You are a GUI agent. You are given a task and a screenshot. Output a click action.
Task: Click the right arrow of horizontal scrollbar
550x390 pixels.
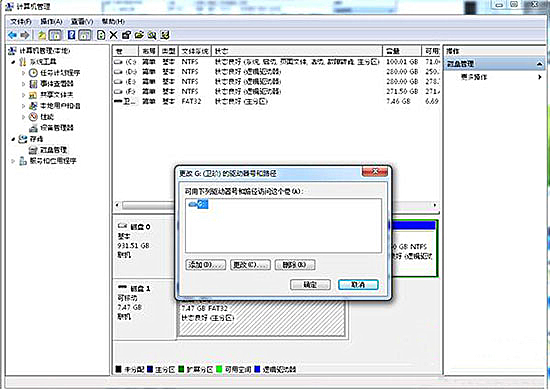(435, 205)
